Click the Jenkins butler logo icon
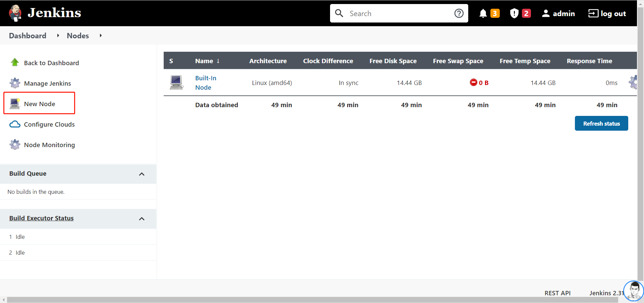Image resolution: width=644 pixels, height=303 pixels. tap(15, 13)
